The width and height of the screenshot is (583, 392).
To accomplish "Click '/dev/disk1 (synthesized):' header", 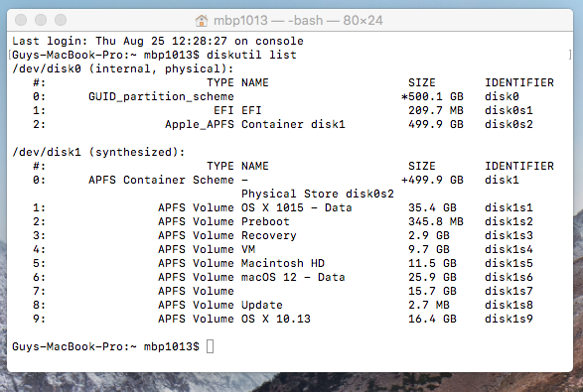I will tap(98, 152).
